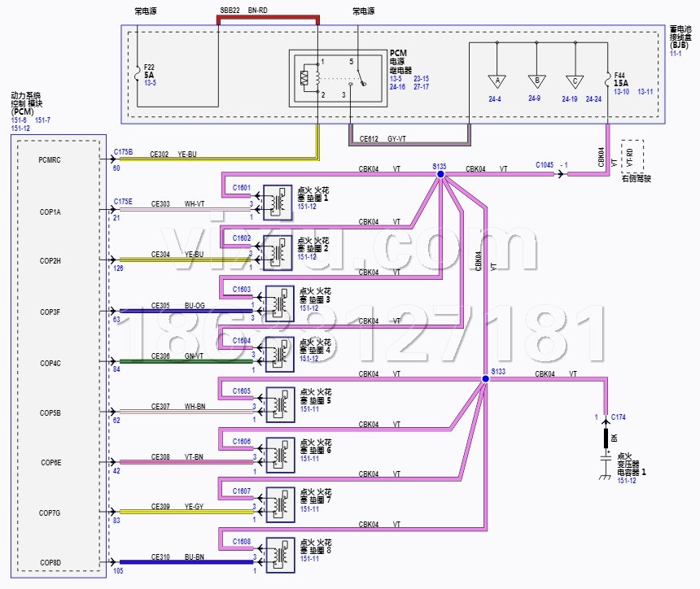Click the PCMRC pin label
The width and height of the screenshot is (700, 589).
tap(50, 160)
